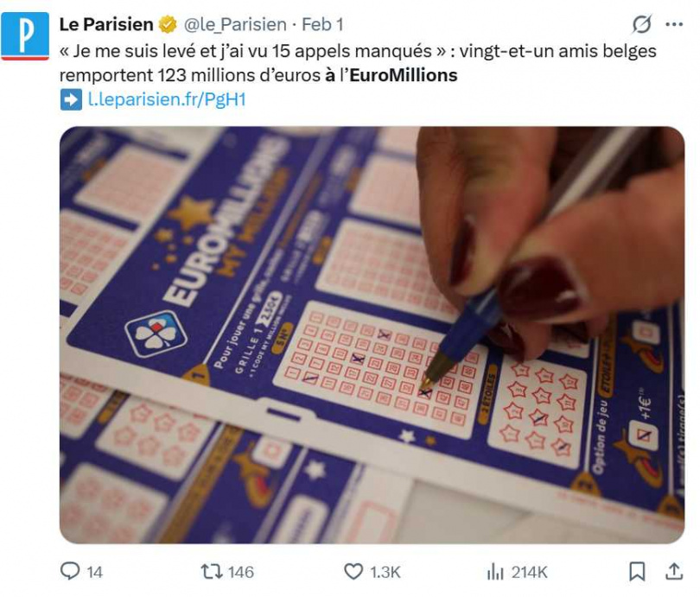Open the share post menu
This screenshot has height=597, width=700.
coord(674,571)
